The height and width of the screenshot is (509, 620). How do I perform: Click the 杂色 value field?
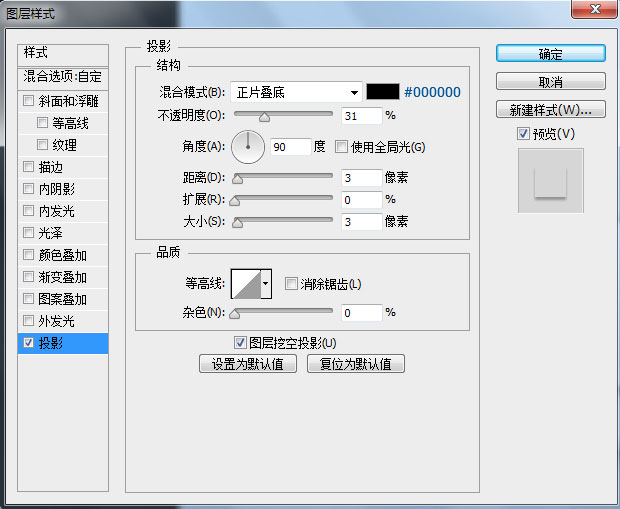361,313
